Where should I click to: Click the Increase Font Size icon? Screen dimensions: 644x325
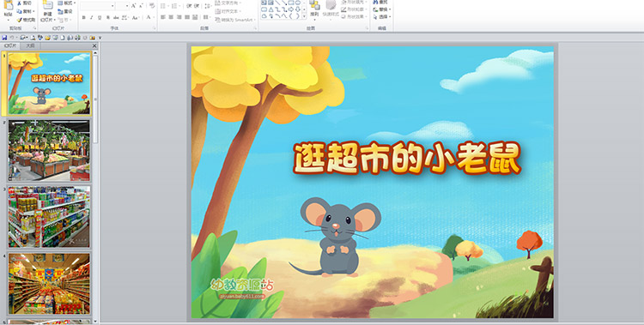point(133,6)
